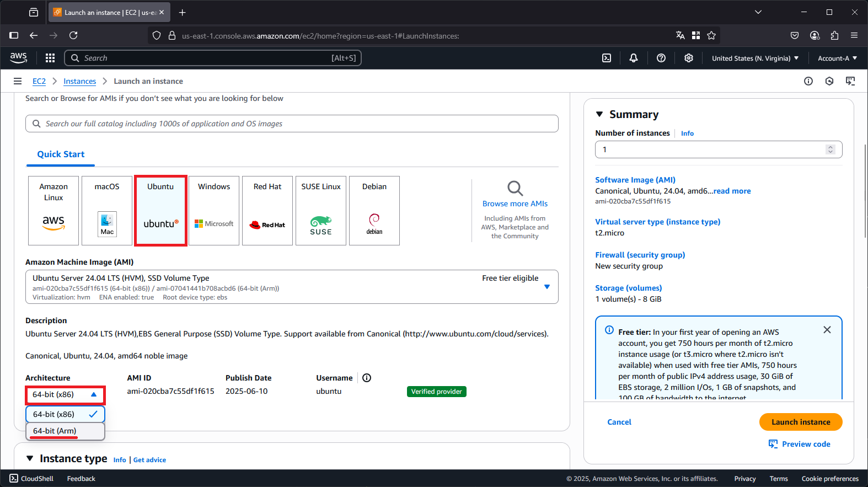Click the browser reload button
Screen dimensions: 868x487
coord(73,35)
